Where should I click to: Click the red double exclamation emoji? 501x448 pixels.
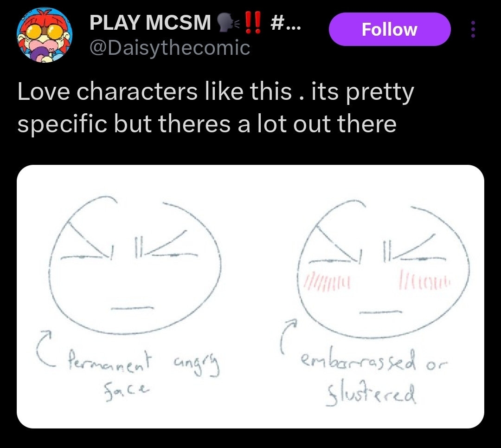pyautogui.click(x=253, y=22)
